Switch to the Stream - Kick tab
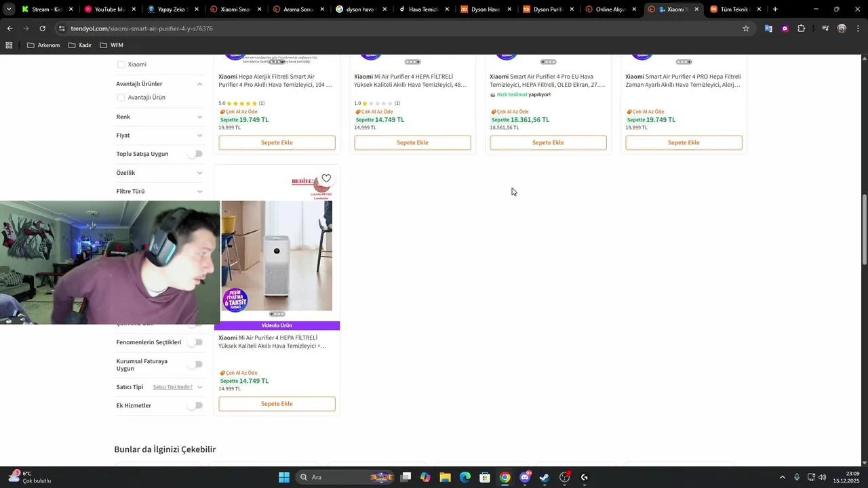The image size is (868, 488). pos(46,9)
